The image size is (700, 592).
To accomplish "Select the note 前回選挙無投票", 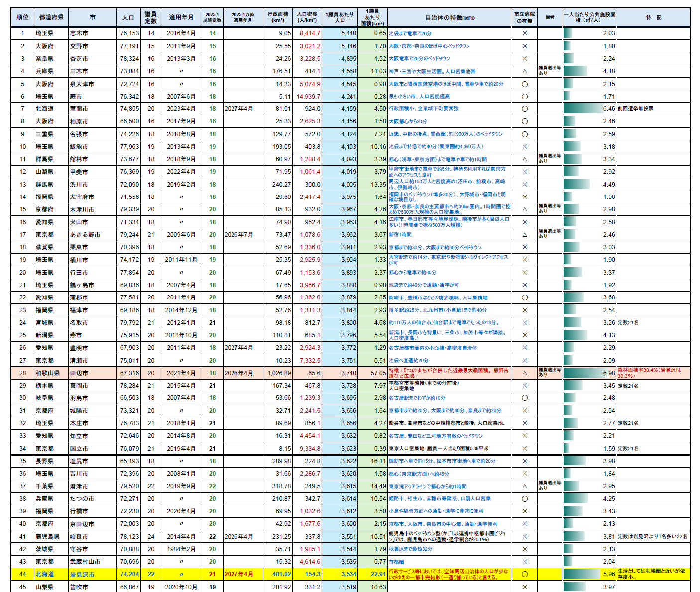I will (x=636, y=109).
